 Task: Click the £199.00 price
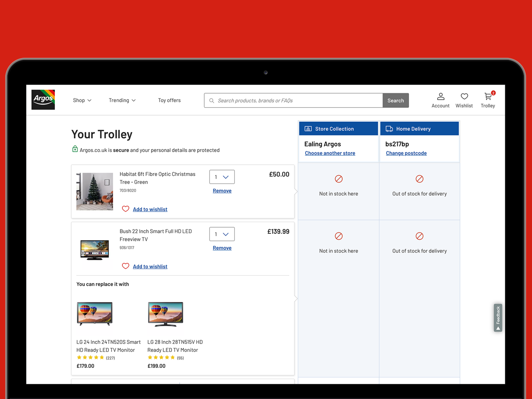[x=156, y=366]
